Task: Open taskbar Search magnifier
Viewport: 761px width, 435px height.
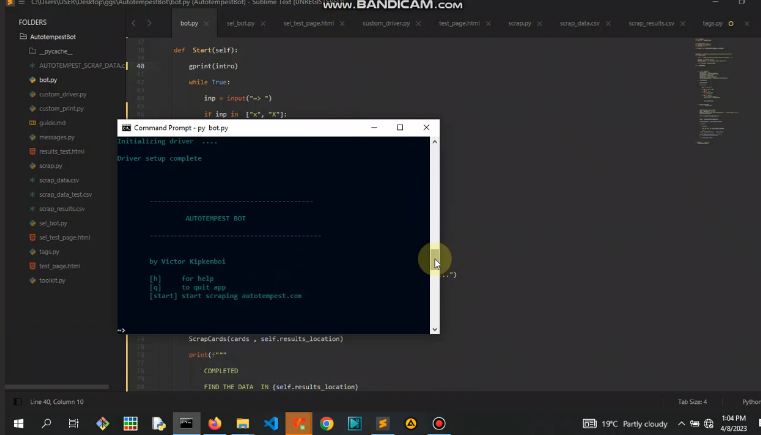Action: tap(46, 424)
